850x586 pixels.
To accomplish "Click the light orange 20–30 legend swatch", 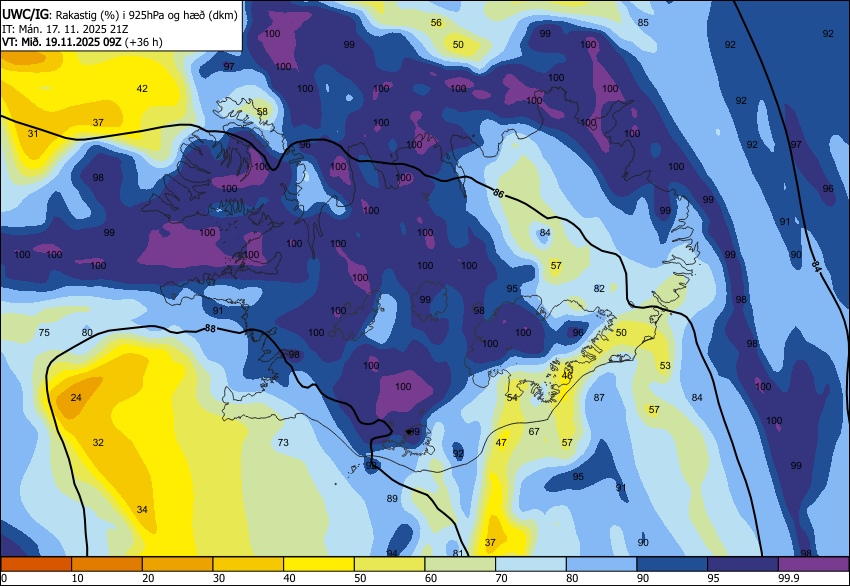I will [177, 564].
